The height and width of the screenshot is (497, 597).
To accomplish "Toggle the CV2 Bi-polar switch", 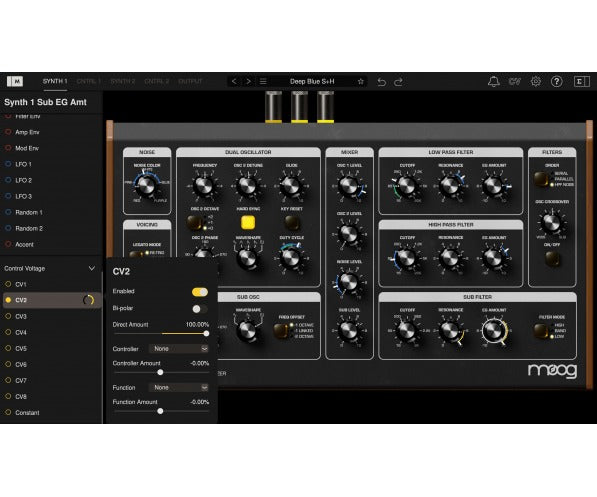I will (x=200, y=309).
